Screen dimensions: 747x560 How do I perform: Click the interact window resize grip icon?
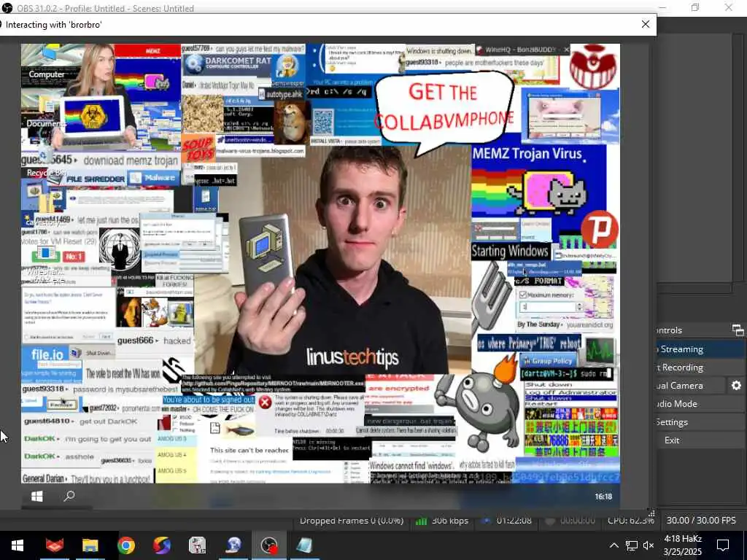[651, 513]
